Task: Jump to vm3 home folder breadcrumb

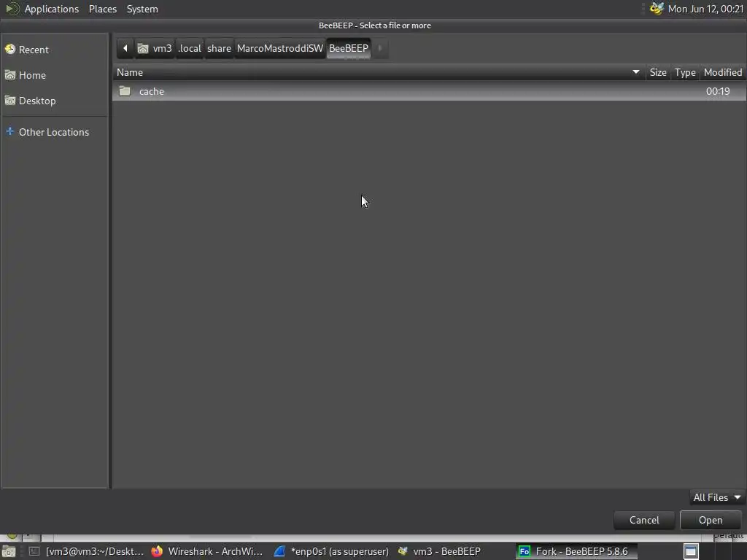Action: coord(155,48)
